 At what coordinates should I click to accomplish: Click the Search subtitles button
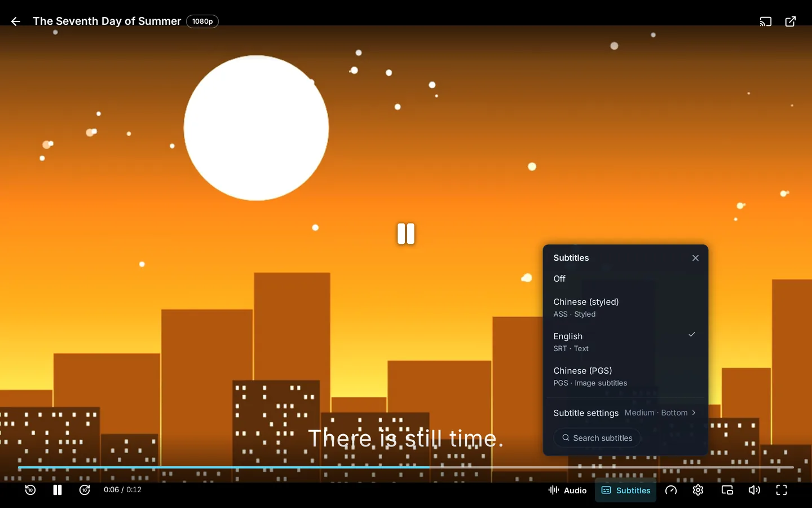(597, 438)
